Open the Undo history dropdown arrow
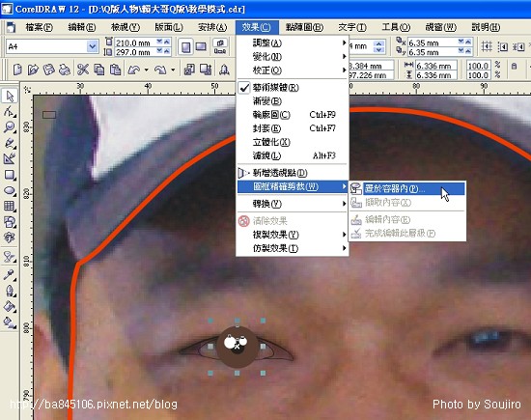 [x=147, y=70]
